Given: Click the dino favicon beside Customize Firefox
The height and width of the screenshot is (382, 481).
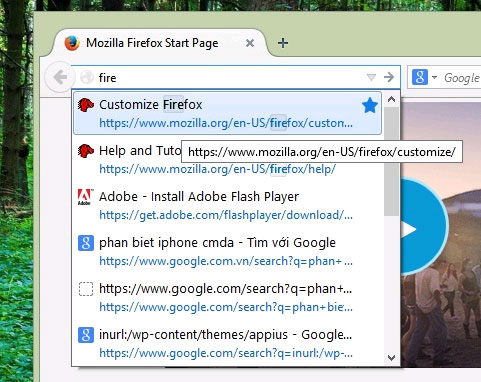Looking at the screenshot, I should (x=86, y=105).
